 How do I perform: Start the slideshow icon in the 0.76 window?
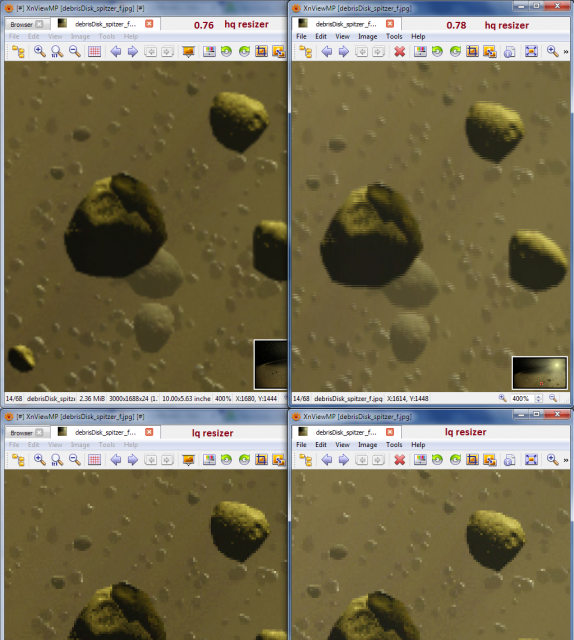(188, 51)
